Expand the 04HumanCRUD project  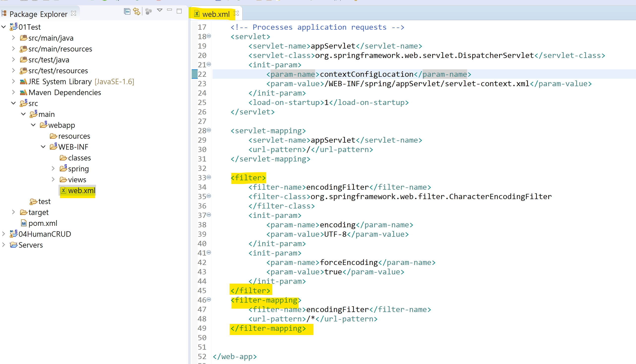pyautogui.click(x=3, y=234)
